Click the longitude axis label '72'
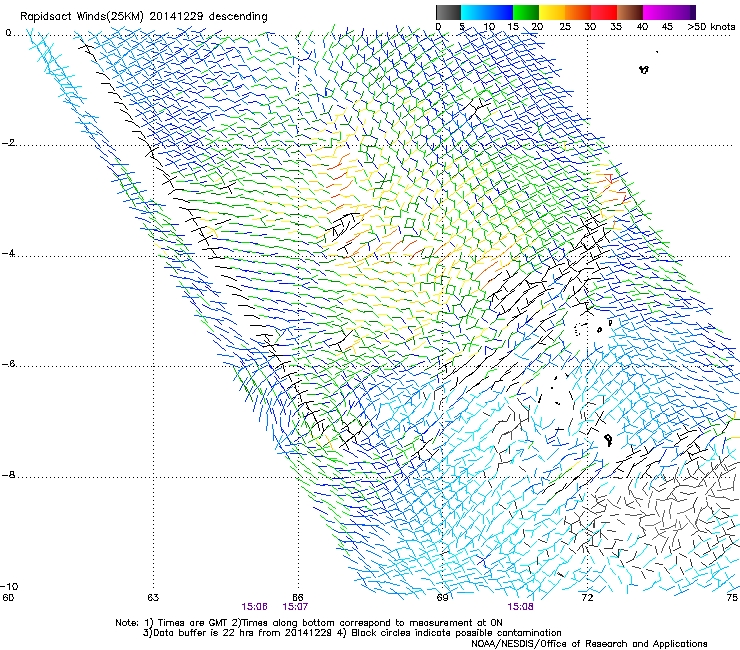The width and height of the screenshot is (740, 650). click(587, 598)
